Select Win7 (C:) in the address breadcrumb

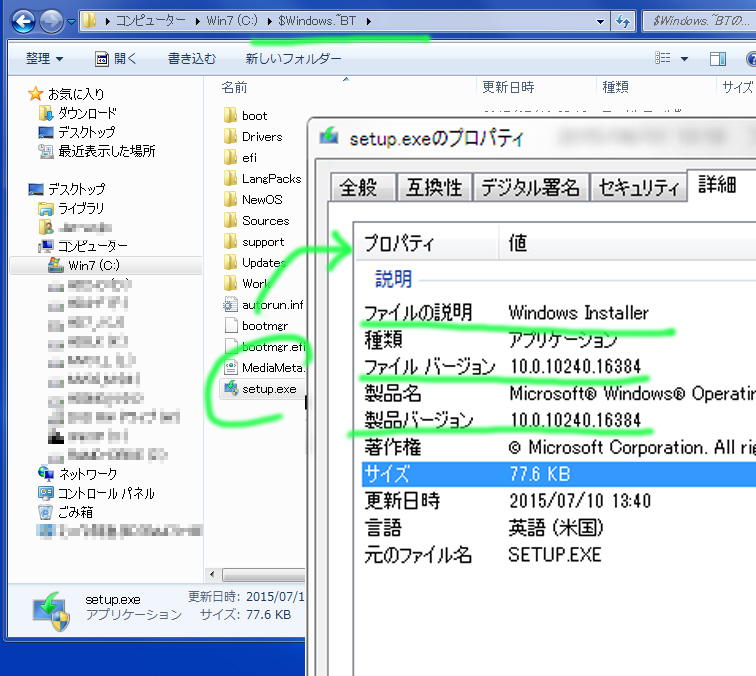point(232,21)
